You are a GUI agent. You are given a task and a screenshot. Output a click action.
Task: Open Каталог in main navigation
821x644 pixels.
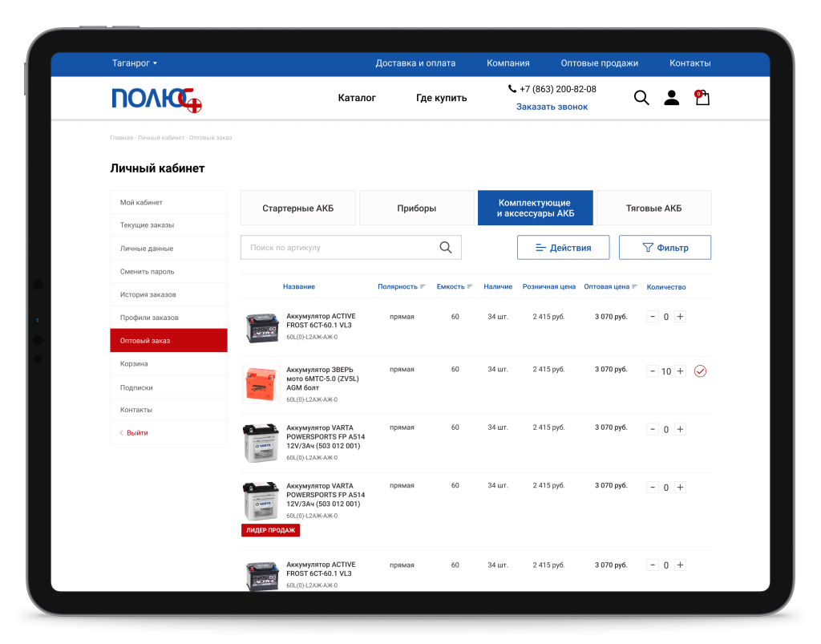coord(357,97)
